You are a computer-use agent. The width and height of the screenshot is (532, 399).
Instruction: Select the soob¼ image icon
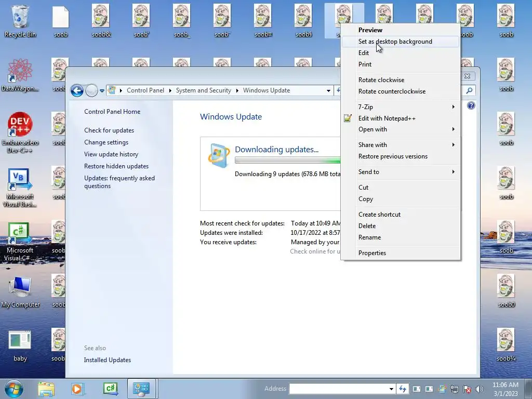click(506, 345)
